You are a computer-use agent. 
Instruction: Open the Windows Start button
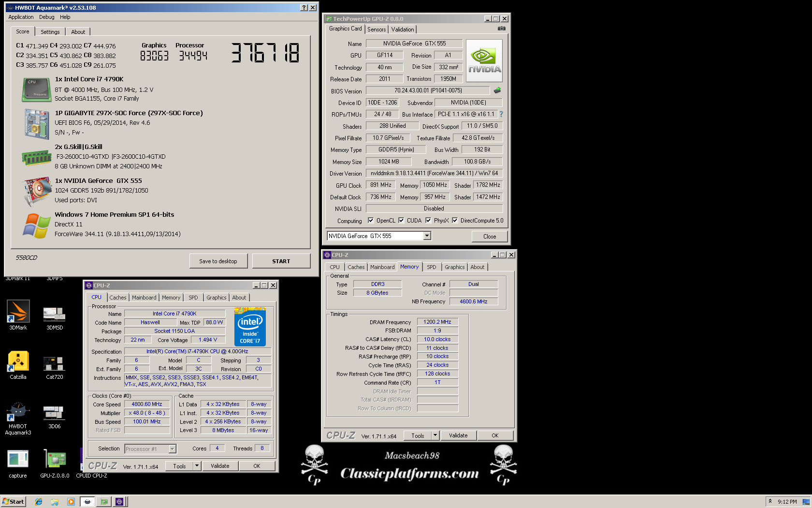(13, 502)
